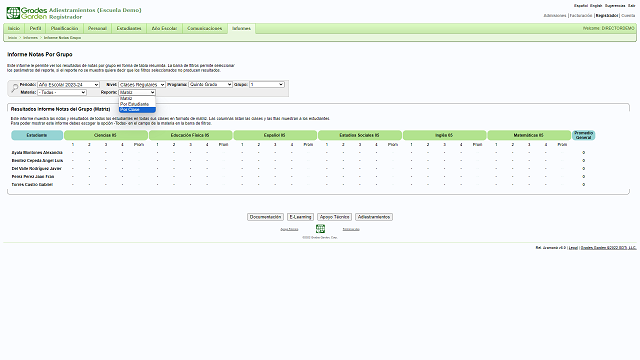This screenshot has height=360, width=640.
Task: Go to the Inicio tab
Action: point(14,29)
